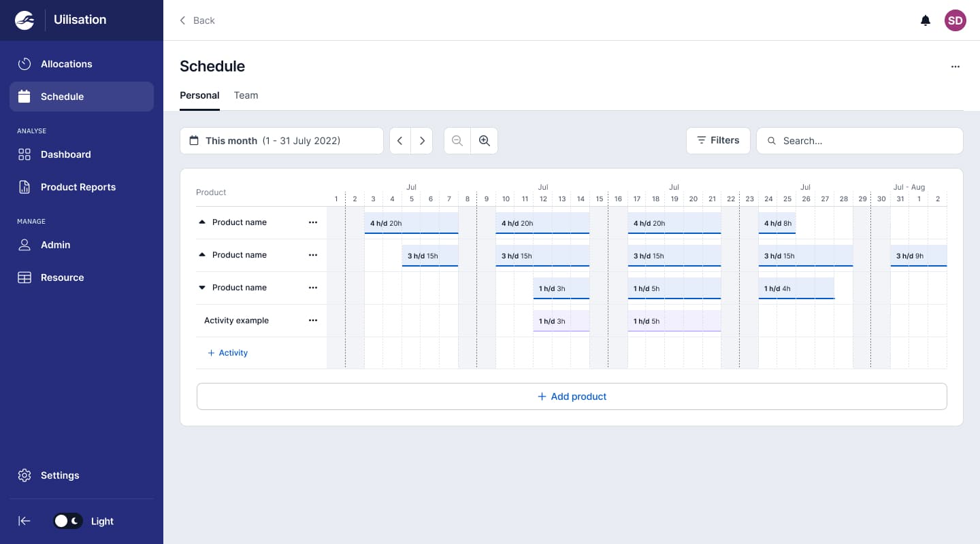The height and width of the screenshot is (544, 980).
Task: Go to next month with right chevron
Action: [x=422, y=141]
